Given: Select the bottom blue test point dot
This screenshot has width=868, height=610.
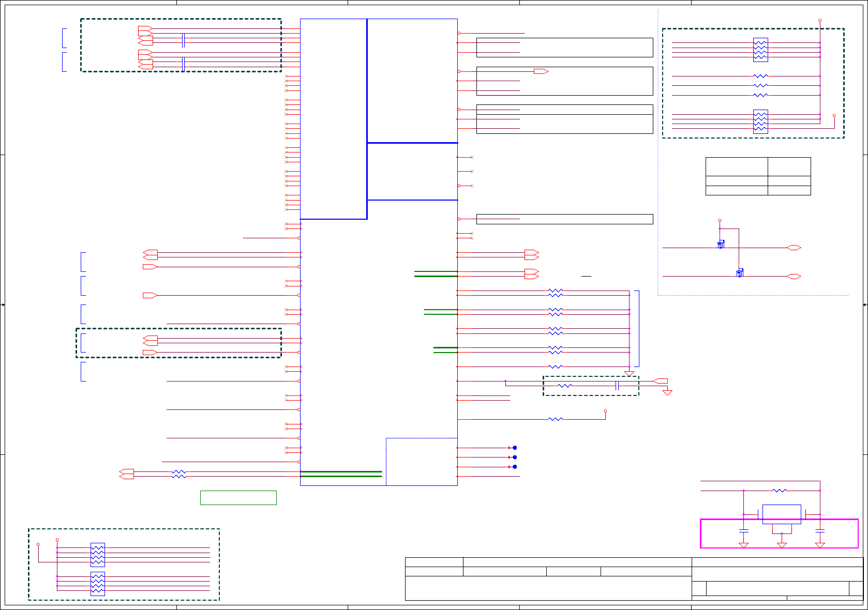Looking at the screenshot, I should [515, 467].
